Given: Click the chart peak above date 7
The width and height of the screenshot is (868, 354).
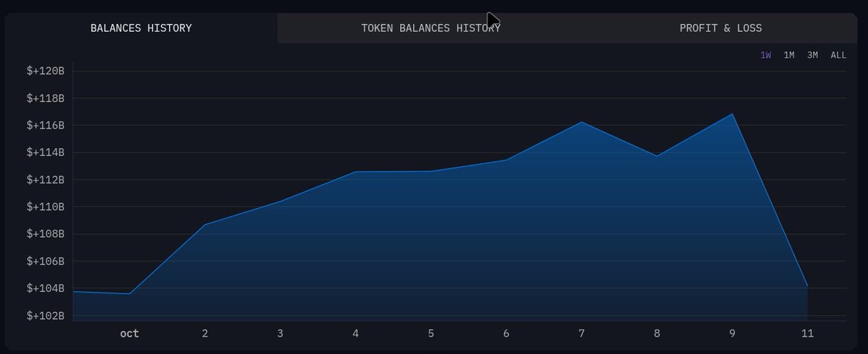Looking at the screenshot, I should [582, 122].
